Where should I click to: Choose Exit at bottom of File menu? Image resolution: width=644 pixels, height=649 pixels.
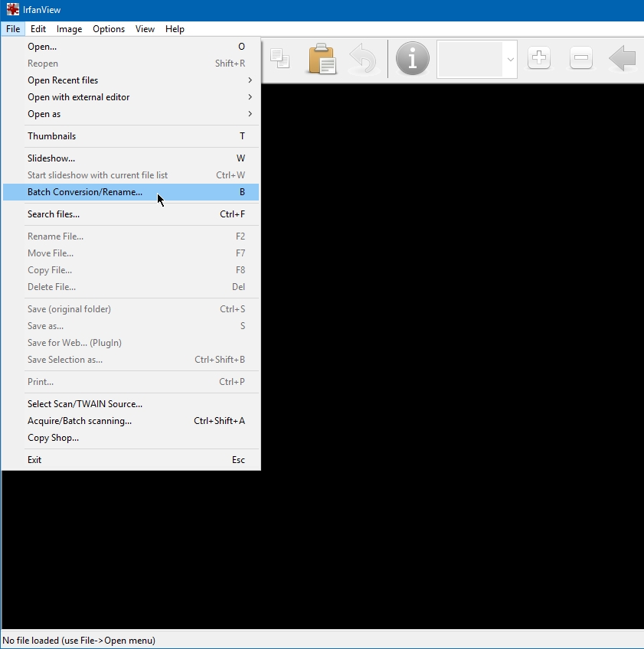click(34, 460)
